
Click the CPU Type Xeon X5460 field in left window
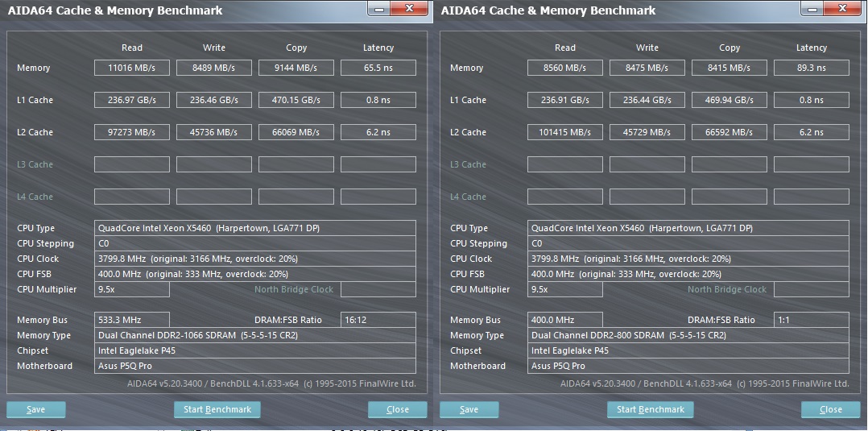[x=254, y=228]
